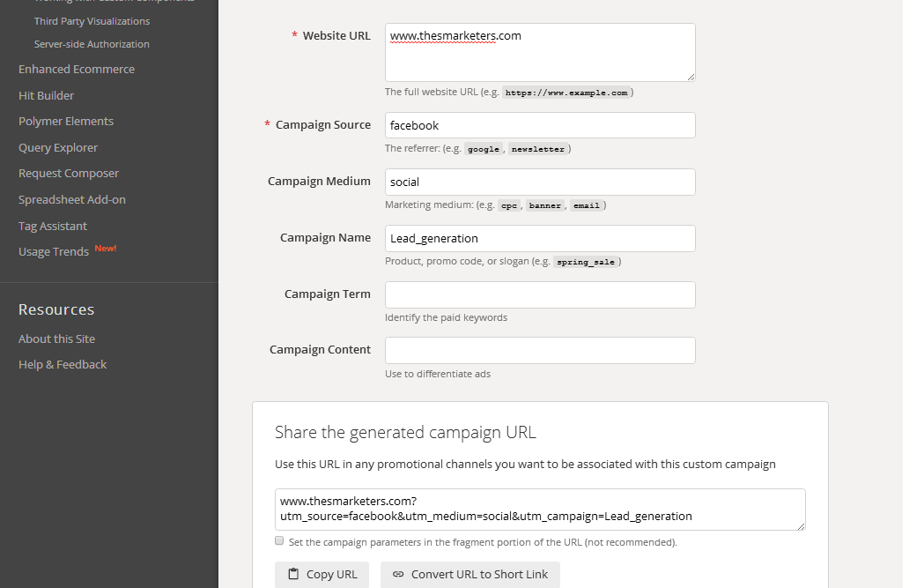The width and height of the screenshot is (924, 588).
Task: Click the 'Resources' sidebar heading
Action: [56, 309]
